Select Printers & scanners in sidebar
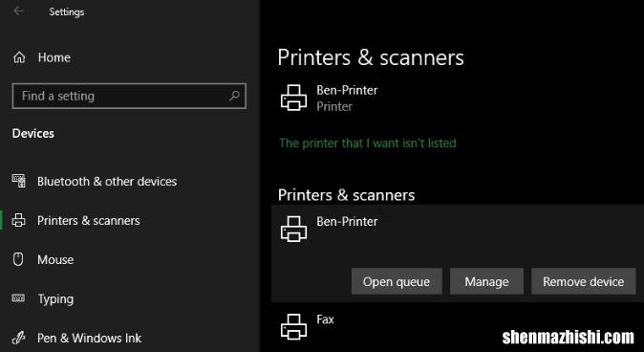 pos(88,220)
